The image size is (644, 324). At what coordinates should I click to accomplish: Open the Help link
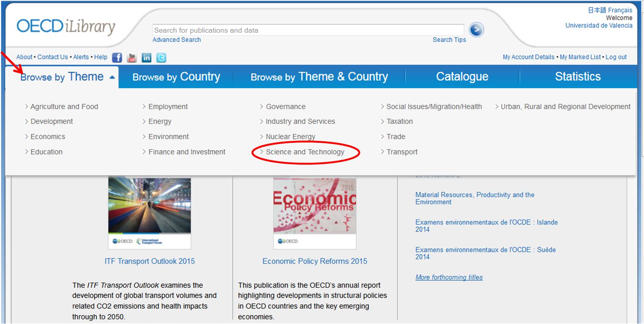pos(101,57)
